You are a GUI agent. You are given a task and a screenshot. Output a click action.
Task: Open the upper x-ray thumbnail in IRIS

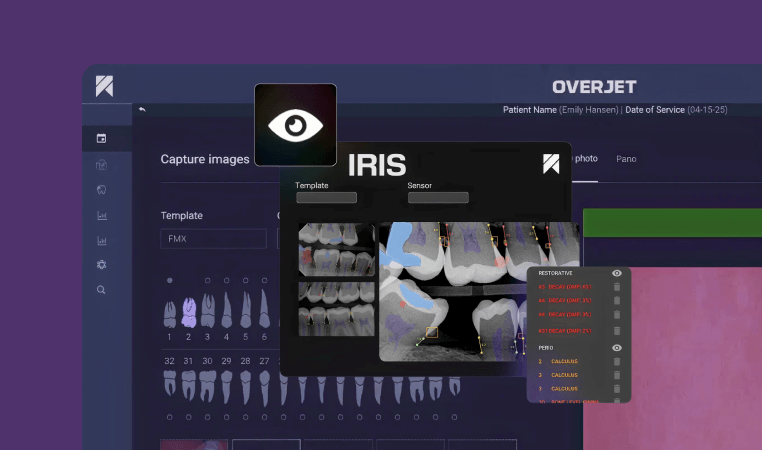pyautogui.click(x=337, y=249)
